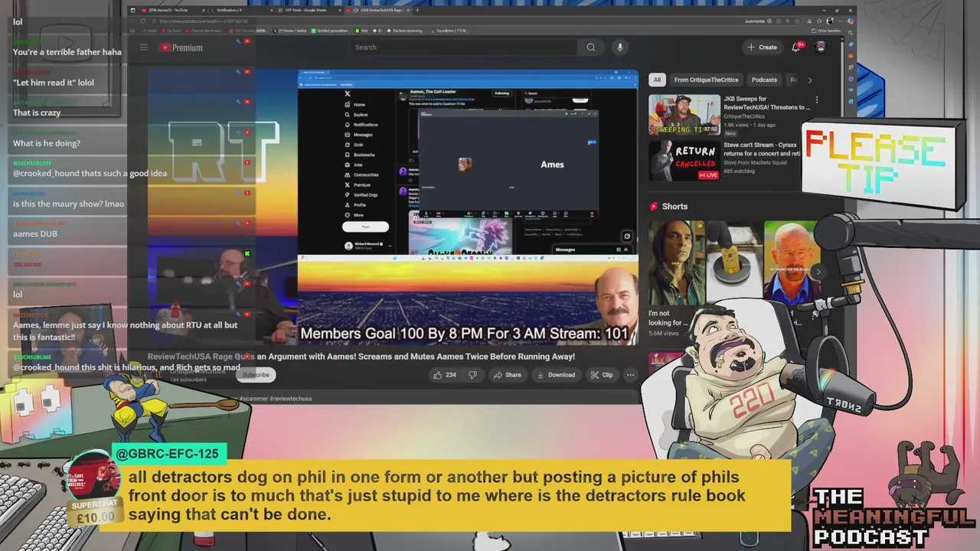Open the Create button menu

763,47
